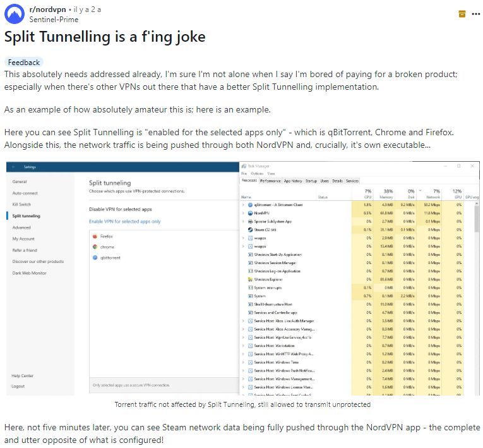Select the chrome icon in app list
This screenshot has width=483, height=448.
(95, 247)
